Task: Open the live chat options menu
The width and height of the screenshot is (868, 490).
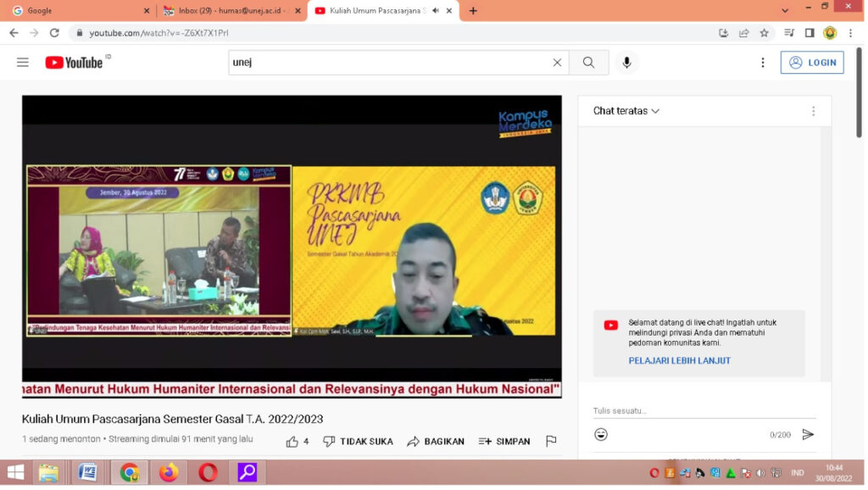Action: [813, 111]
